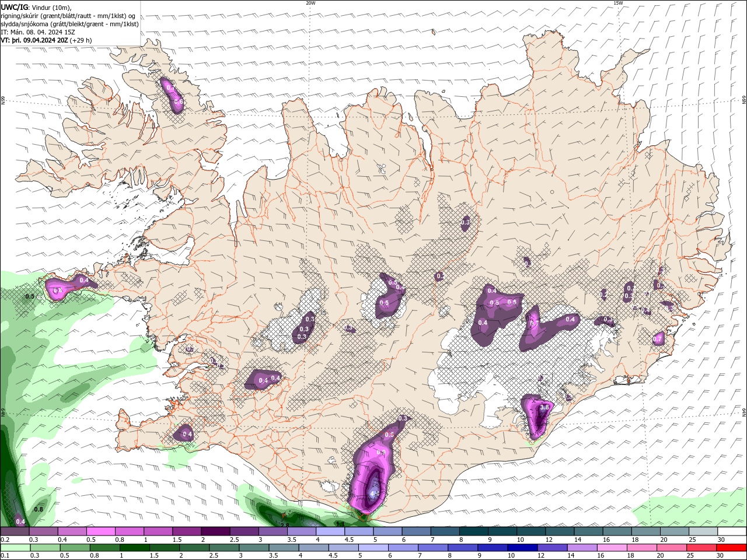747x560 pixels.
Task: Pick the snow legend swatch starting at 6
Action: 416,531
